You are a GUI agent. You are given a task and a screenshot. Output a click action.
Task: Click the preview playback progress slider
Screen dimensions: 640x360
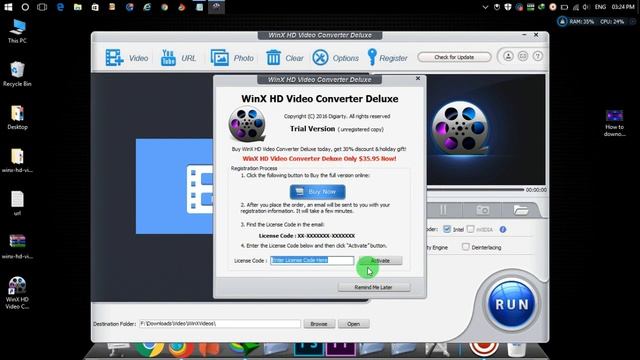tap(475, 190)
